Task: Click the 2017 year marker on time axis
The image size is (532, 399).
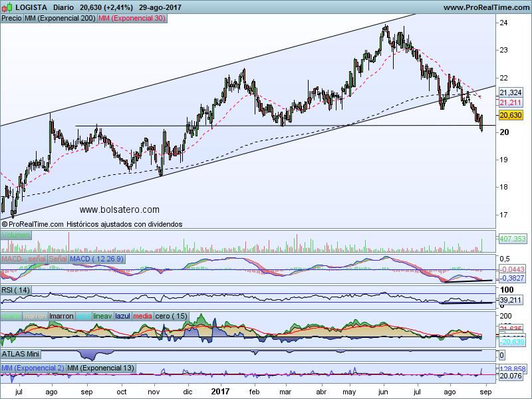Action: 219,392
